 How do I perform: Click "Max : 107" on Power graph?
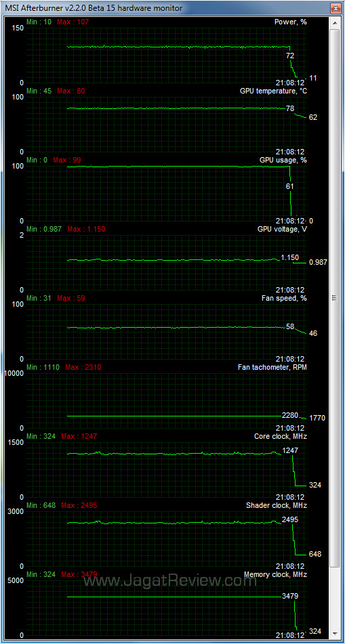73,22
